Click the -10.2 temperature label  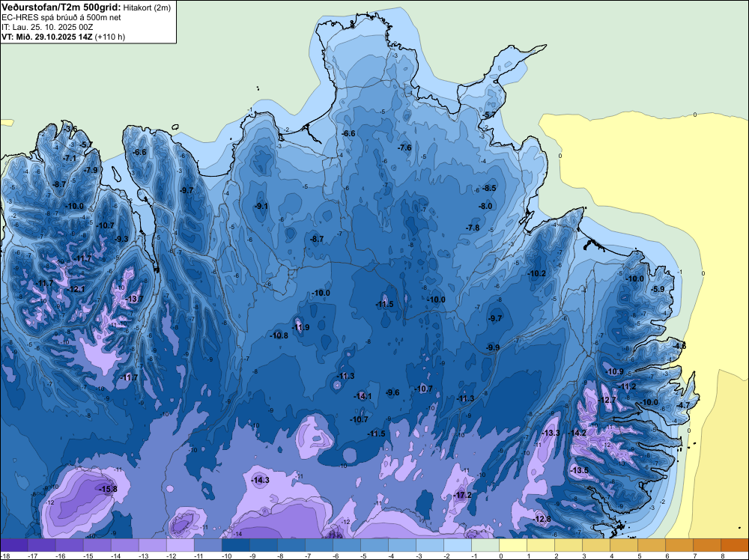(536, 273)
